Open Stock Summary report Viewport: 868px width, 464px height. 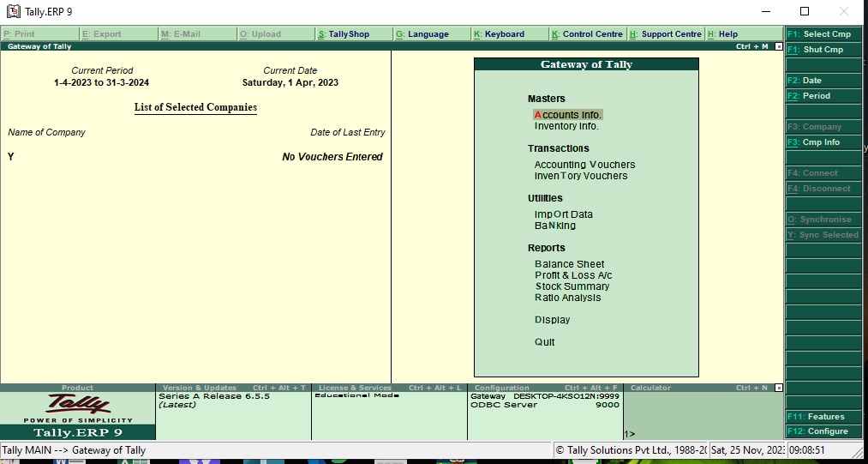[572, 286]
